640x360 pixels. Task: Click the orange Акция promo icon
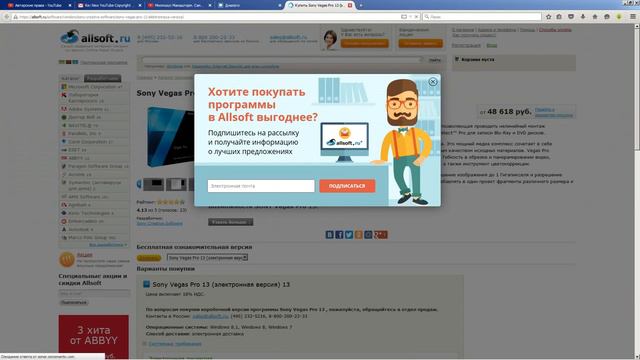click(x=67, y=259)
